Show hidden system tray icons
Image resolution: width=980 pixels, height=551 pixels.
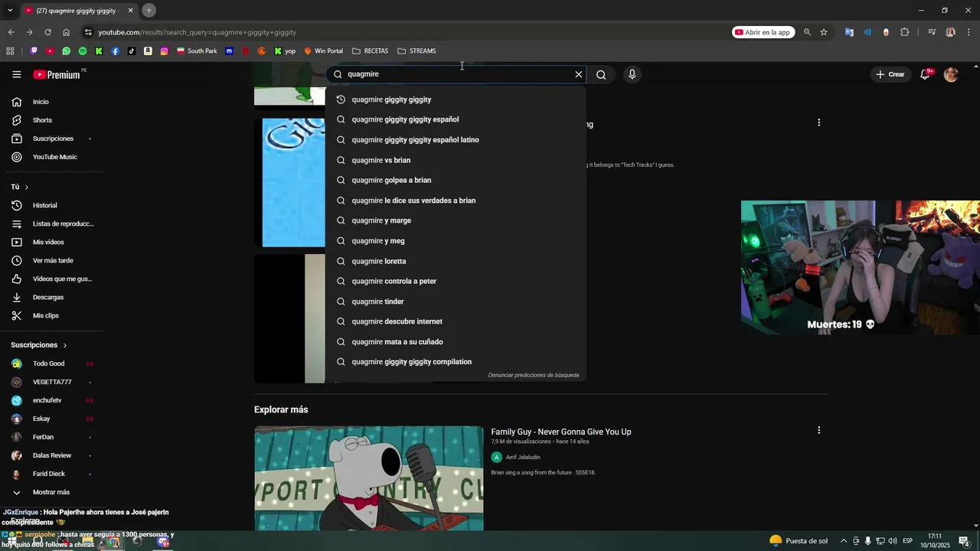[x=844, y=541]
